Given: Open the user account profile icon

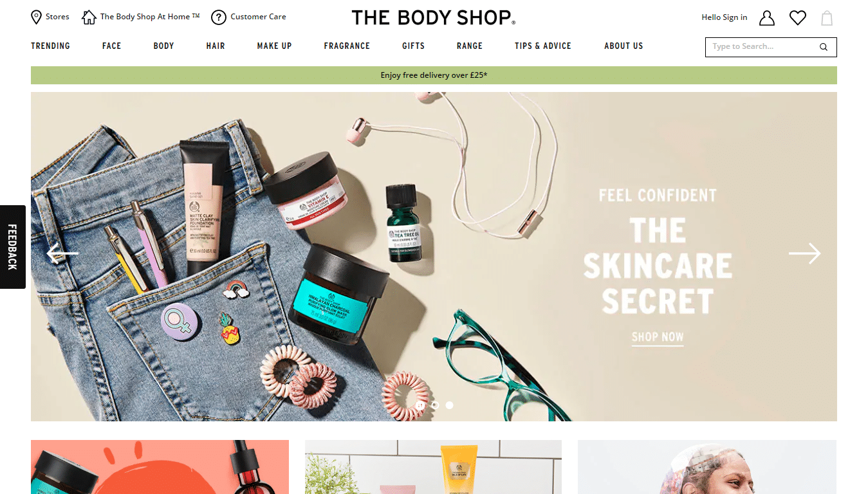Looking at the screenshot, I should pyautogui.click(x=766, y=18).
